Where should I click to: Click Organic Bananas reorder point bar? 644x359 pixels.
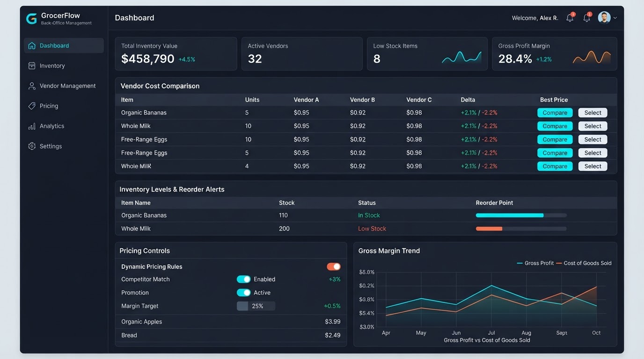coord(521,215)
